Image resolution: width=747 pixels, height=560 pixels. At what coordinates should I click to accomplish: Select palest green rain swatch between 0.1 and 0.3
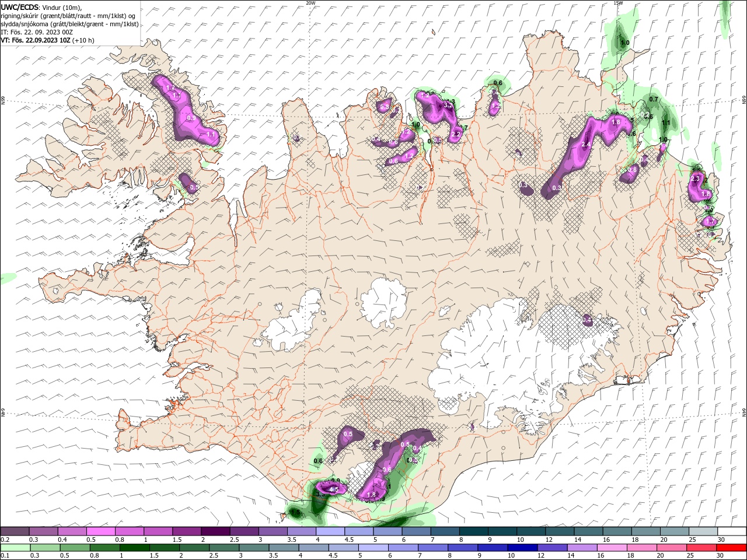click(x=15, y=548)
